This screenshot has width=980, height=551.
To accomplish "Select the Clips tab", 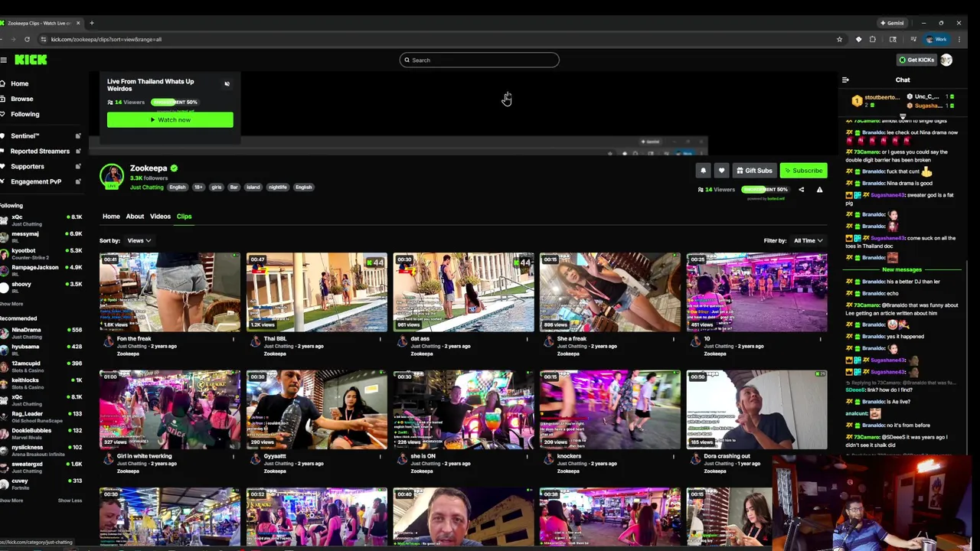I will 184,217.
